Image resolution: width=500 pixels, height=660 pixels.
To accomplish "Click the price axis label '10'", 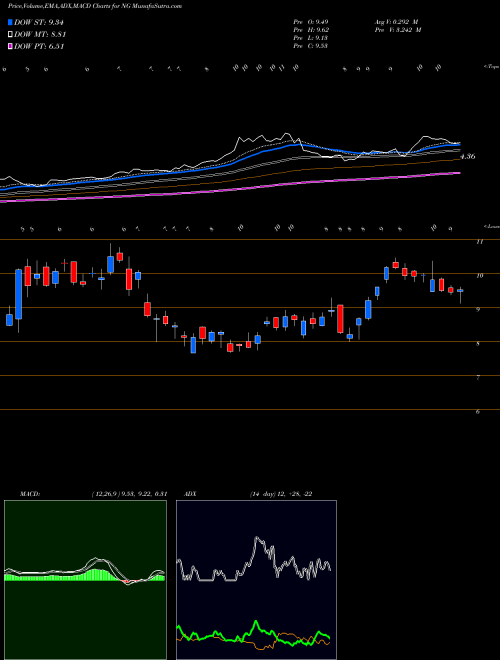I will (479, 275).
